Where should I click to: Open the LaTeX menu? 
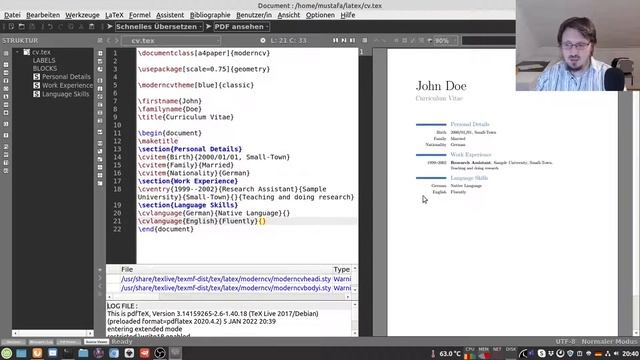pyautogui.click(x=114, y=15)
